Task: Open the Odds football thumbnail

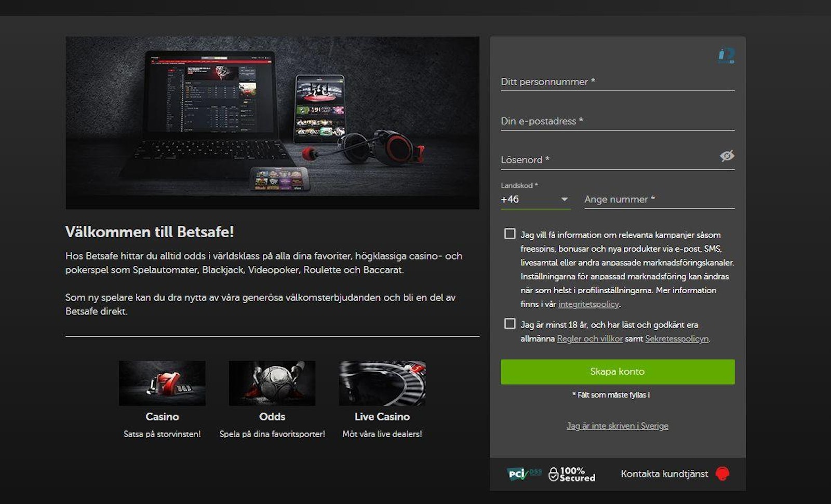Action: coord(272,383)
